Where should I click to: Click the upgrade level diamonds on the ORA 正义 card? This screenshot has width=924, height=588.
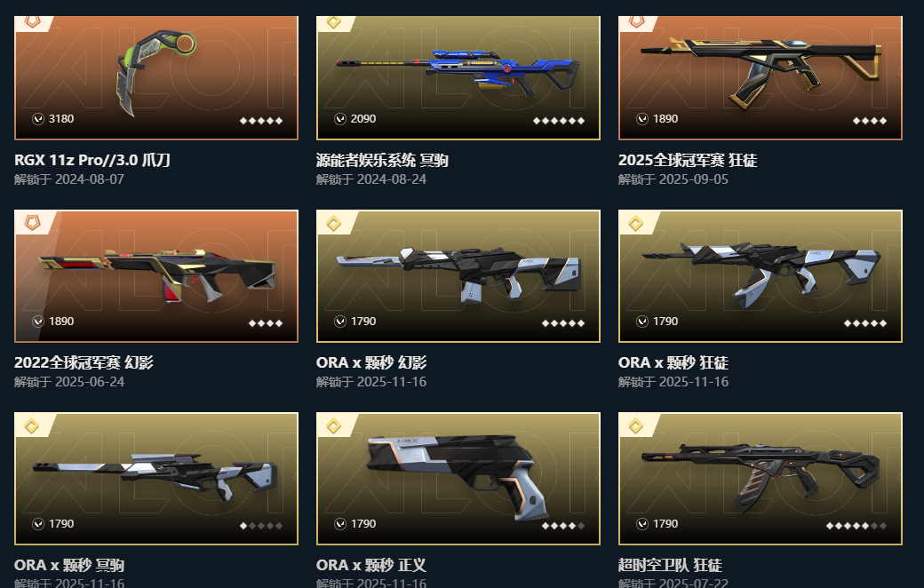click(x=563, y=526)
